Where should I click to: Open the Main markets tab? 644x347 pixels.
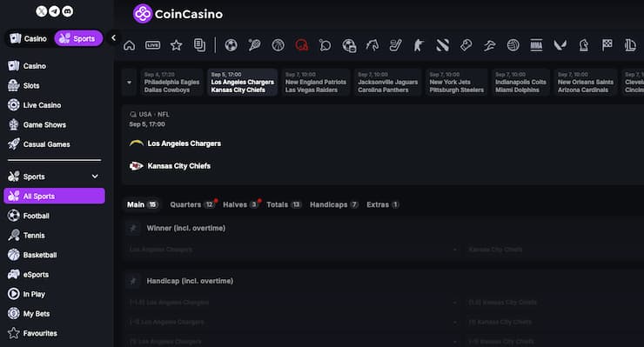tap(142, 204)
